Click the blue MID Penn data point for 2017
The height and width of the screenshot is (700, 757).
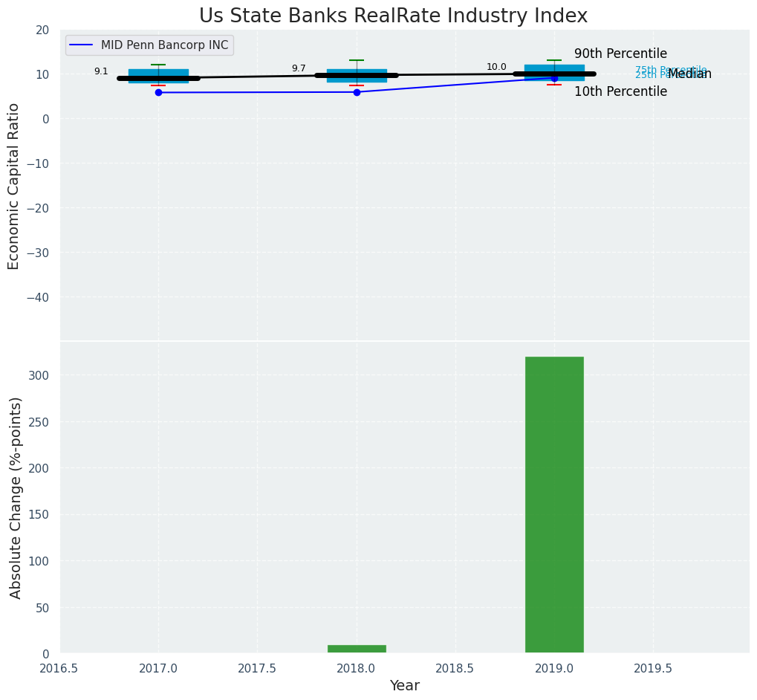pos(158,92)
